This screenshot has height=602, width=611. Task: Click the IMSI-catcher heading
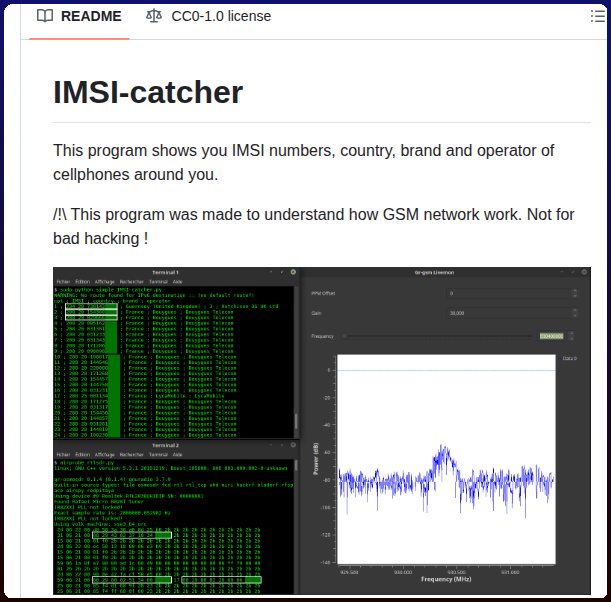pyautogui.click(x=148, y=92)
